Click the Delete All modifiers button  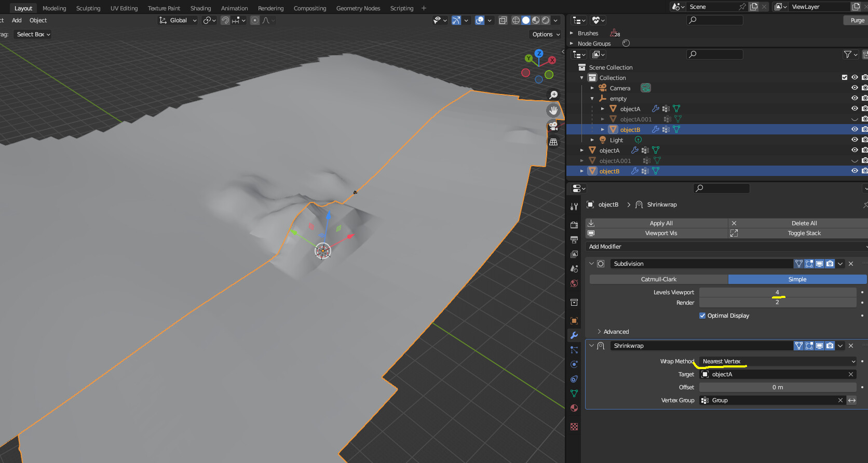click(x=798, y=223)
